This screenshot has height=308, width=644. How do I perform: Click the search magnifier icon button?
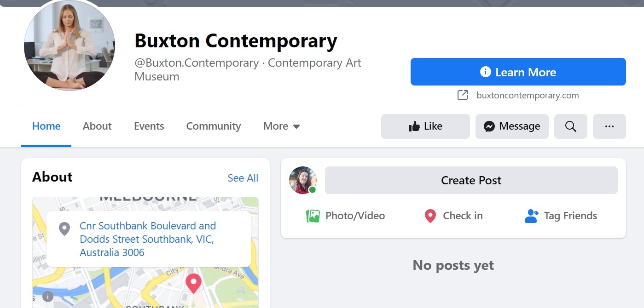point(570,126)
